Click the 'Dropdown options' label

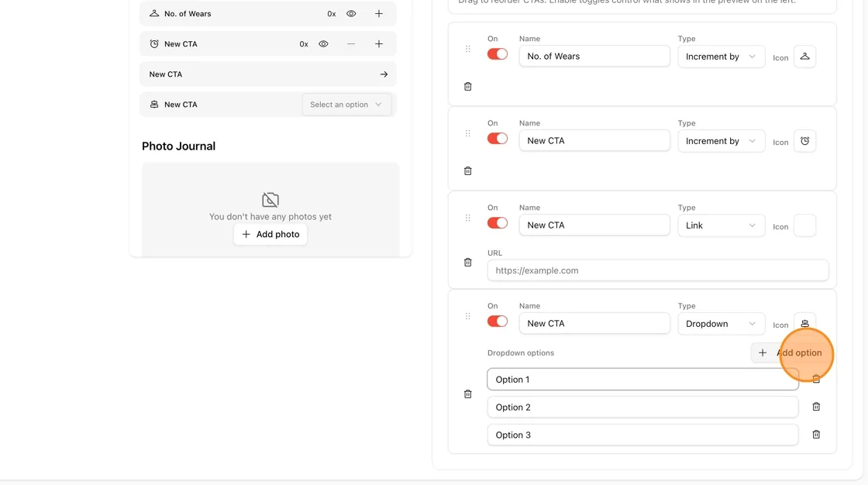point(520,353)
